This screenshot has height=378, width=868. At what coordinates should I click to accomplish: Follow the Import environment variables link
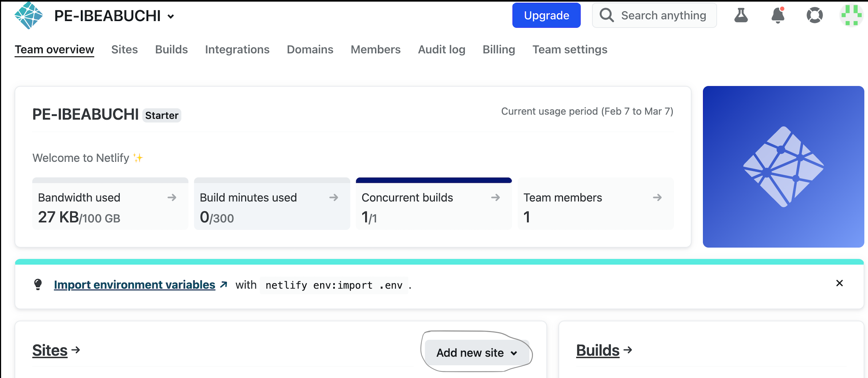point(134,284)
